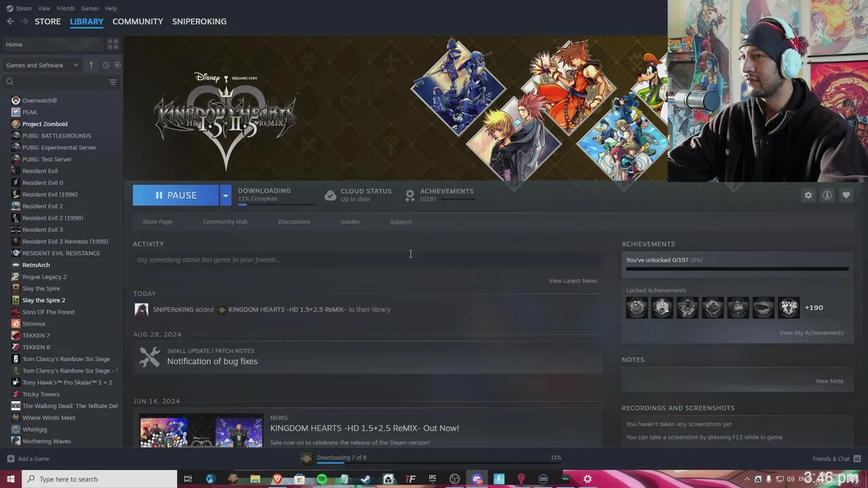Click View My Achievements
The width and height of the screenshot is (868, 488).
[x=811, y=333]
